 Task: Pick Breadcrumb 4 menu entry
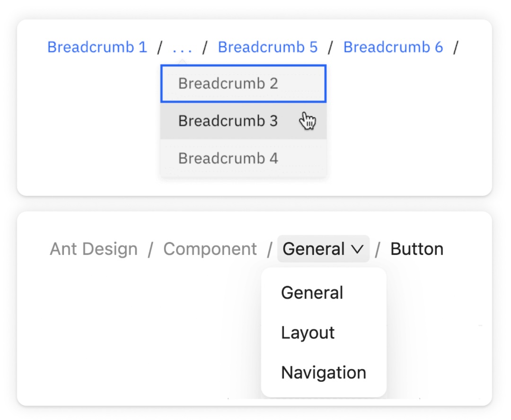point(228,158)
